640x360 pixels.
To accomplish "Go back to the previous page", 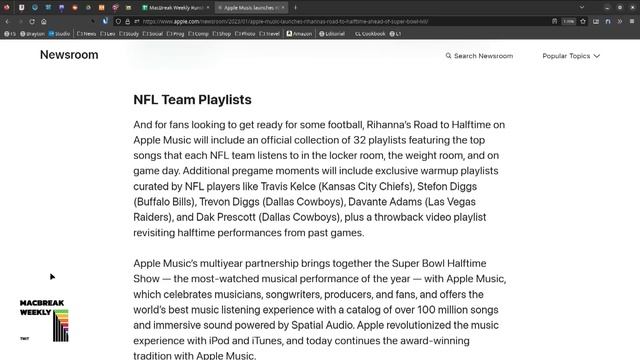I will [x=7, y=21].
